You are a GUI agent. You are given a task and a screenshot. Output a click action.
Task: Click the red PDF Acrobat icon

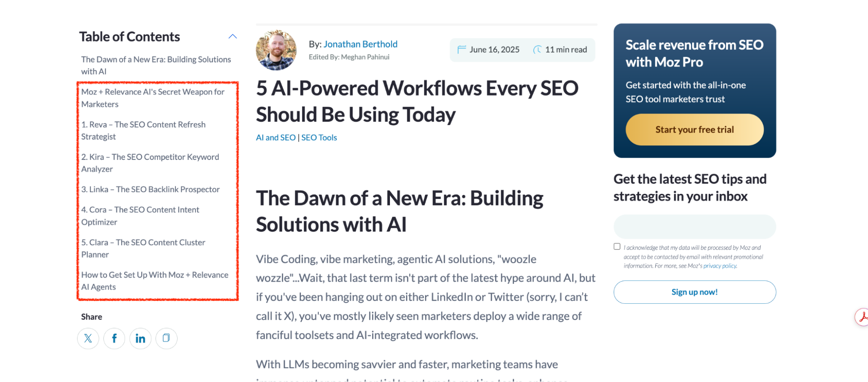click(x=862, y=317)
